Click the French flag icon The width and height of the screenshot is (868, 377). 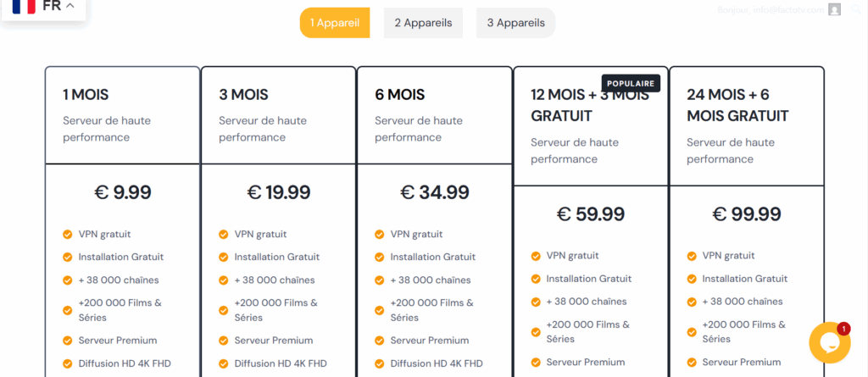pos(24,6)
